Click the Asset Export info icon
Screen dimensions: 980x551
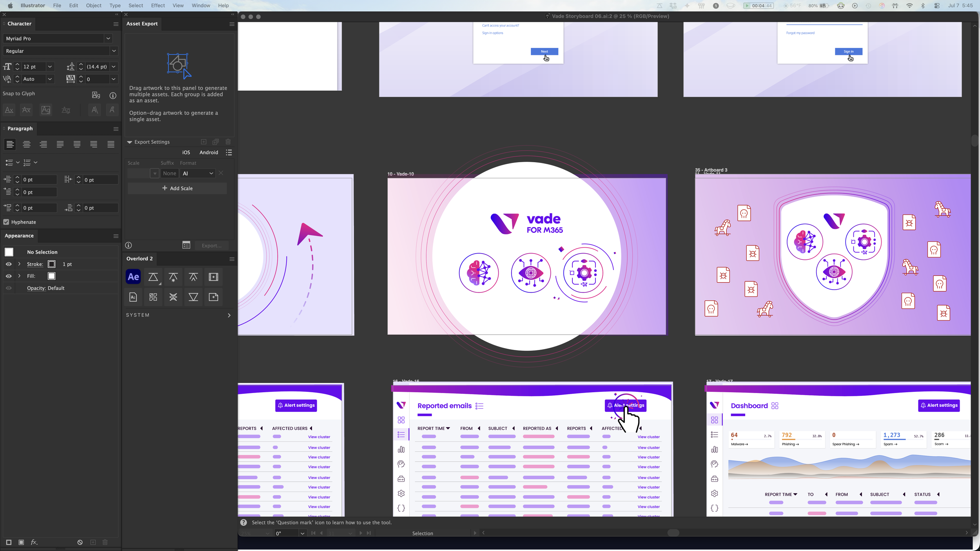[129, 245]
